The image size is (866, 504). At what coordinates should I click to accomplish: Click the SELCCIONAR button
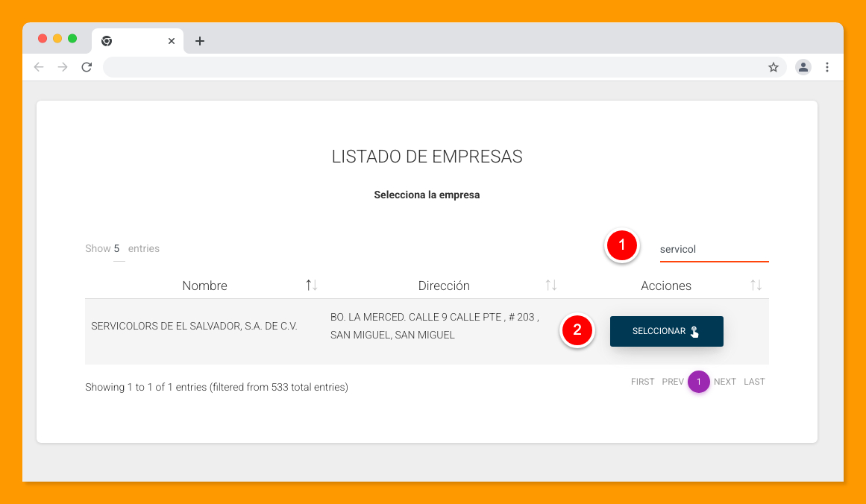(x=666, y=331)
